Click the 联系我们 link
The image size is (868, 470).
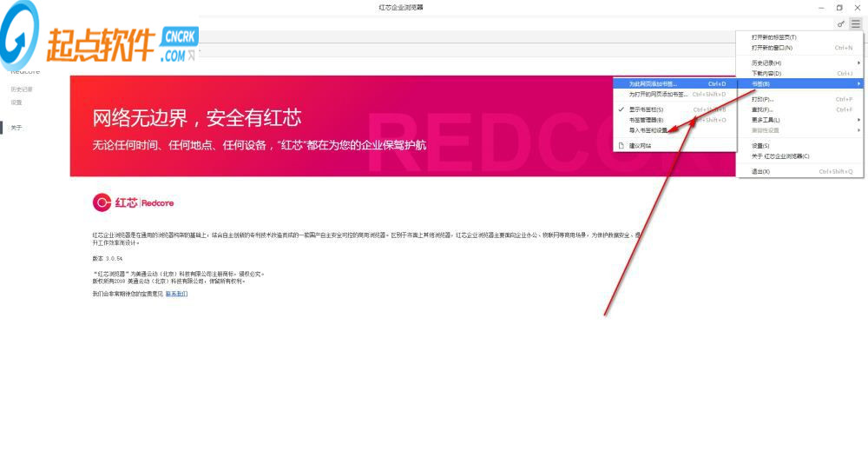pos(176,294)
